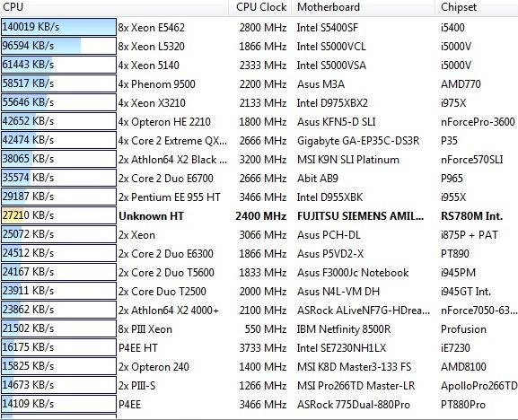Select the 2x Core 2 Duo E6300 entry
The height and width of the screenshot is (420, 518).
[166, 253]
